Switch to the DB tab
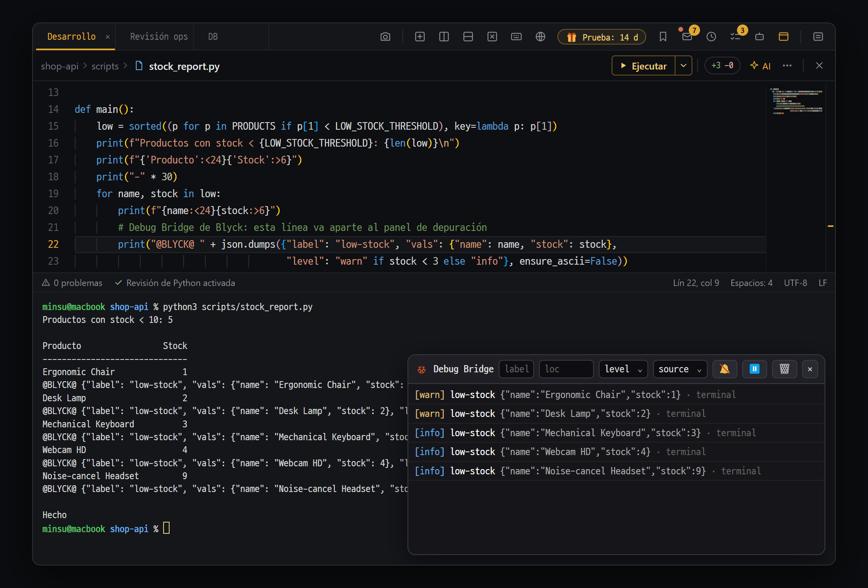The width and height of the screenshot is (868, 588). point(213,37)
